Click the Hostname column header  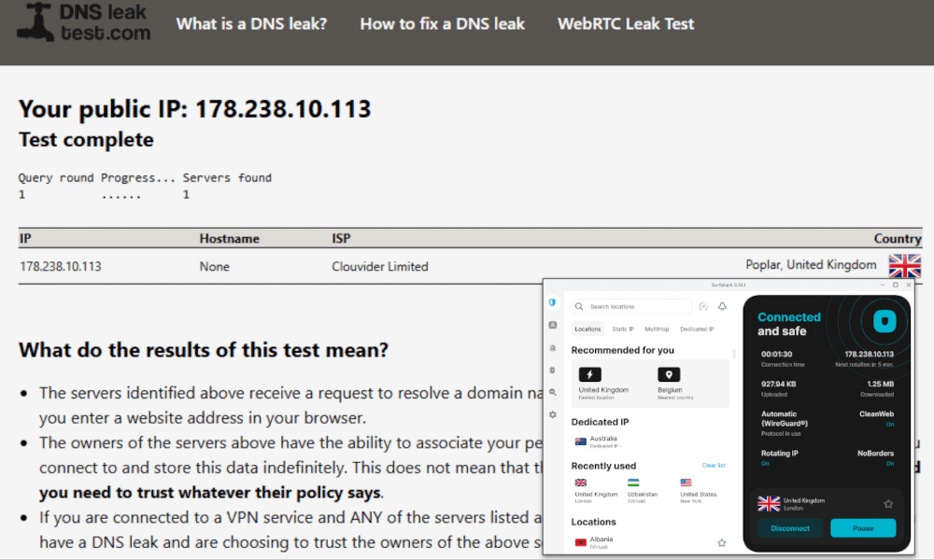pos(230,239)
